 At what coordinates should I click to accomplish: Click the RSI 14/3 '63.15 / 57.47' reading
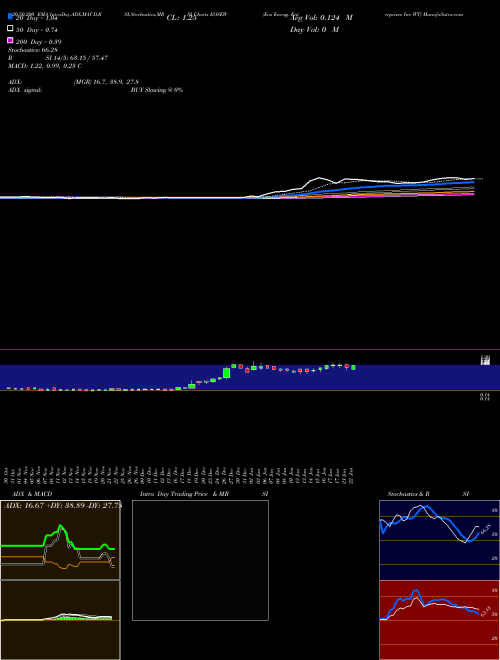coord(87,58)
